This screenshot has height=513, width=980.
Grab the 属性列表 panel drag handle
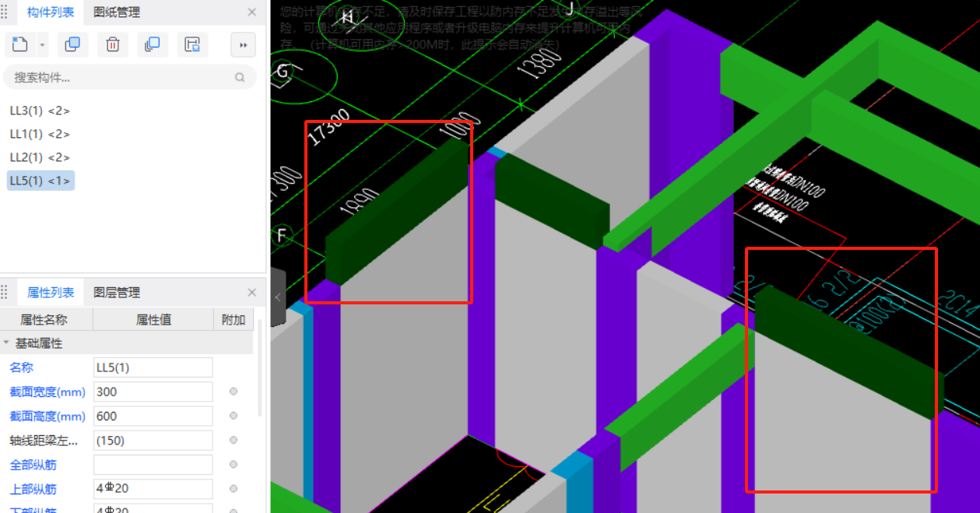[x=5, y=293]
